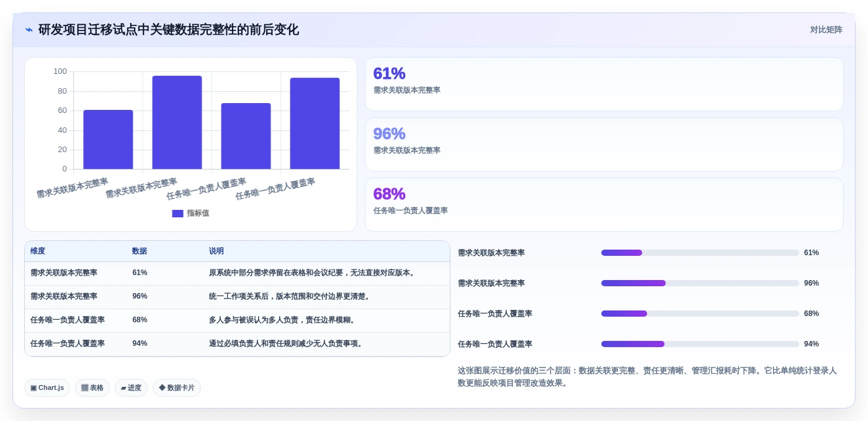
Task: Click the lightning icon beside the dashboard title
Action: pyautogui.click(x=29, y=30)
